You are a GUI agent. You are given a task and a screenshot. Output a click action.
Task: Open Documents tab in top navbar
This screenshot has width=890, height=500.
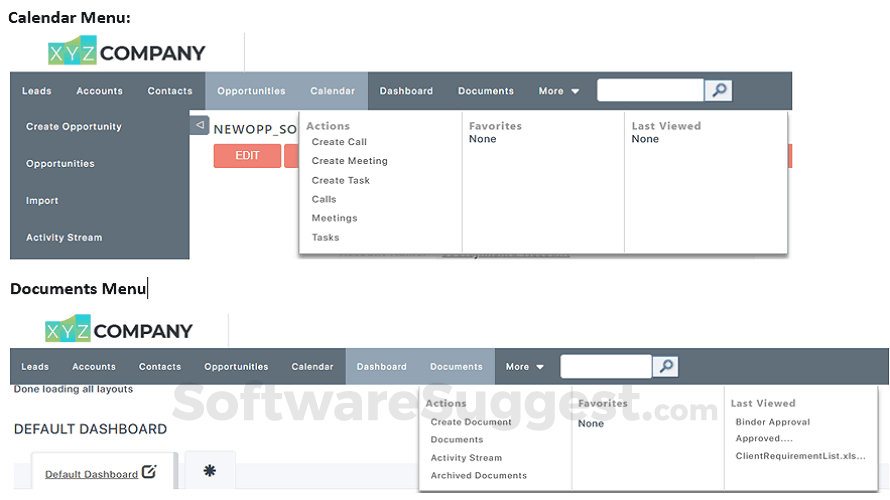[485, 91]
